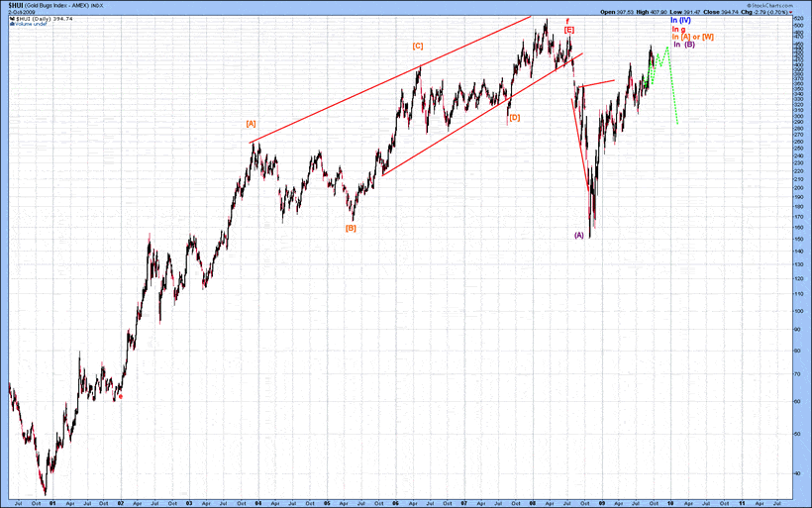Select the orange [B] wave label
Viewport: 812px width, 508px height.
click(x=351, y=228)
